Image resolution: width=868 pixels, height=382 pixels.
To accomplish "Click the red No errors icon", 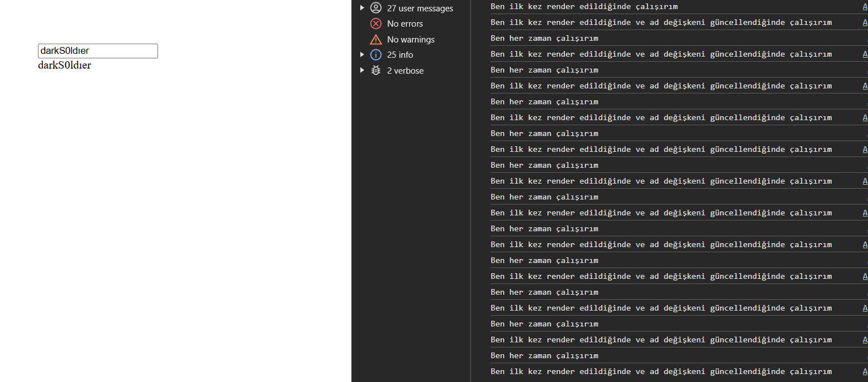I will (x=376, y=24).
